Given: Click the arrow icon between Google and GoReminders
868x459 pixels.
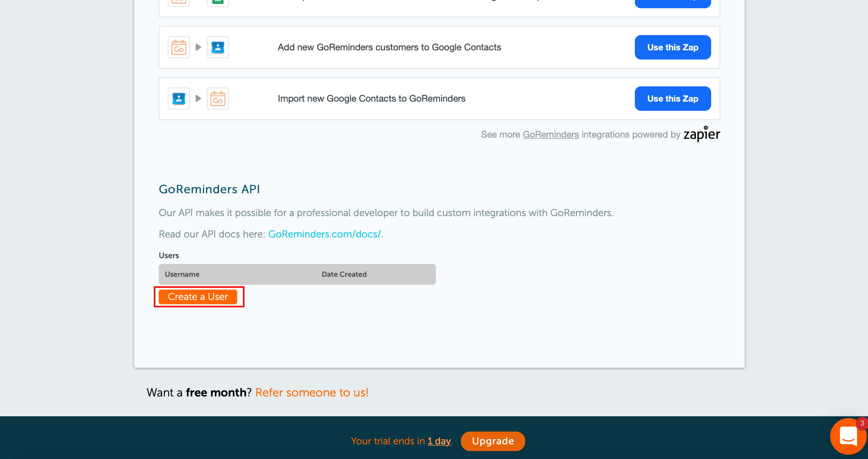Looking at the screenshot, I should point(199,98).
